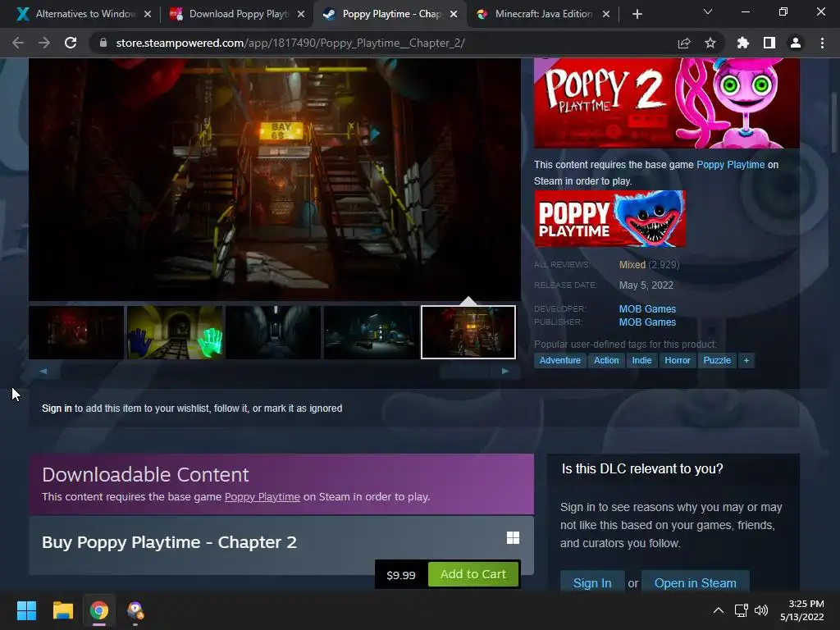840x630 pixels.
Task: Click the padlock site info icon
Action: tap(103, 43)
